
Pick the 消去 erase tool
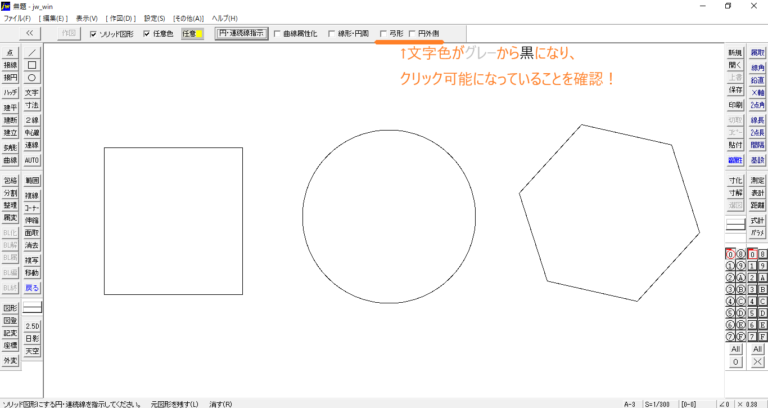coord(32,245)
